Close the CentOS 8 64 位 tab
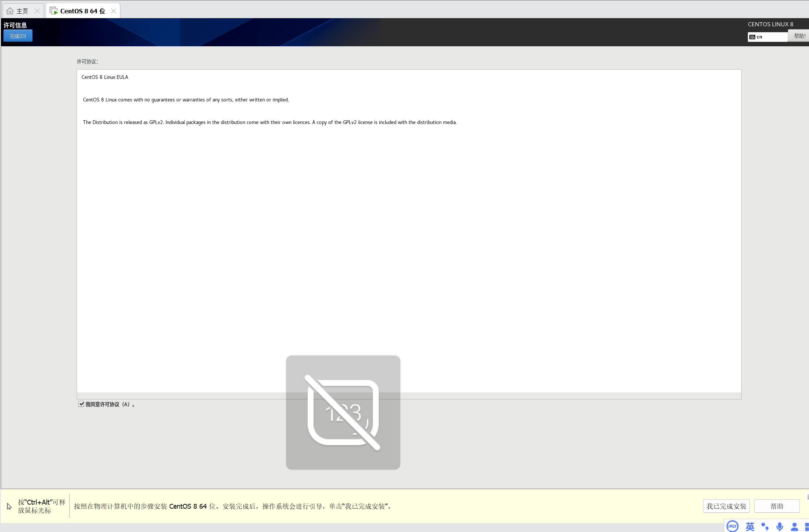 pos(113,11)
